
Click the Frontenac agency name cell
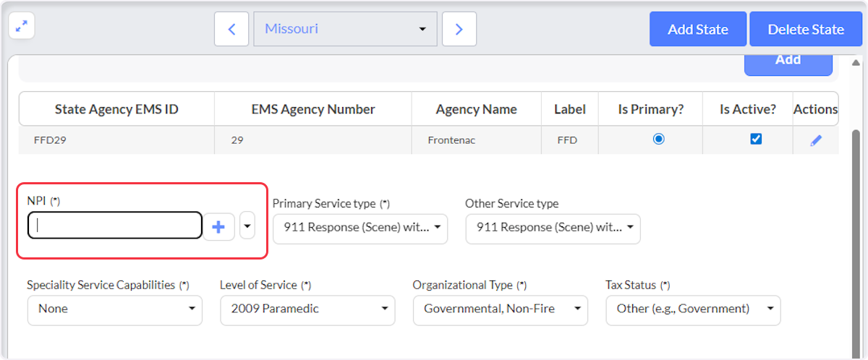(477, 140)
